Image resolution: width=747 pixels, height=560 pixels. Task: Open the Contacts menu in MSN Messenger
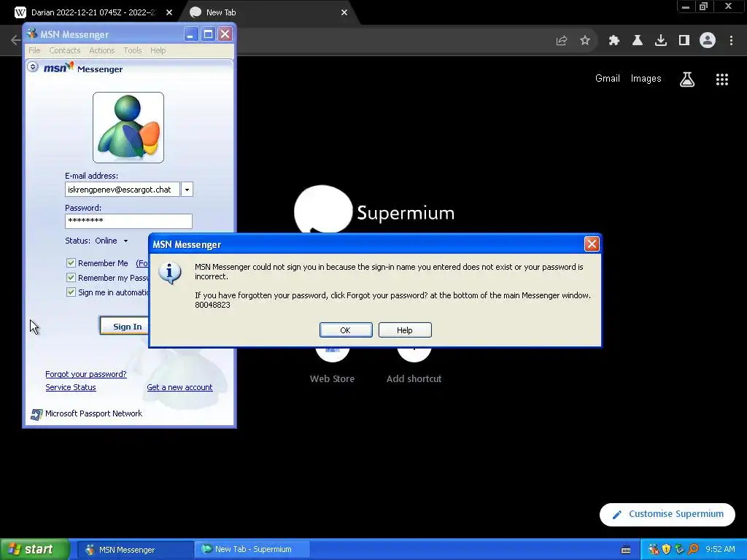[x=65, y=50]
